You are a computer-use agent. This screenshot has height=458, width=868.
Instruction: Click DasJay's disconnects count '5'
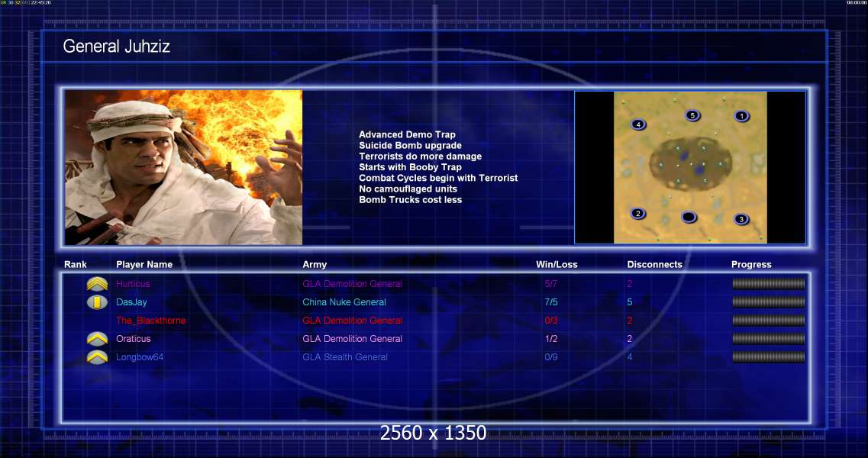click(x=629, y=302)
